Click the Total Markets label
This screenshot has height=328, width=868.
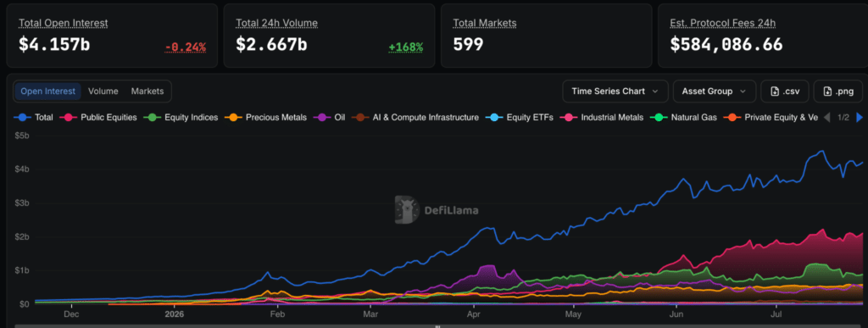click(x=484, y=23)
